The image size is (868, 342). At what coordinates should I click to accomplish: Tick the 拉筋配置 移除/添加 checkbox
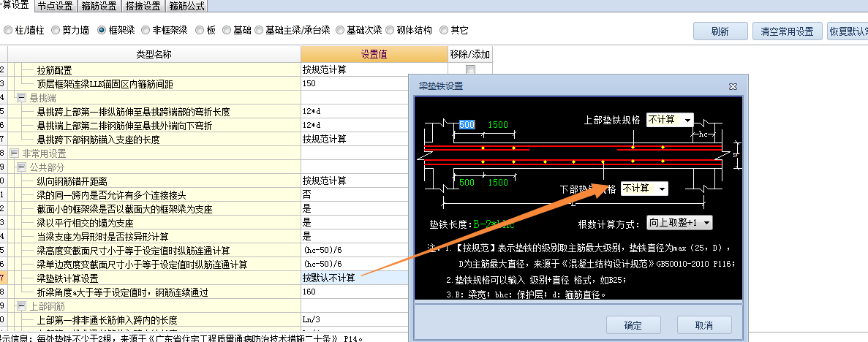[470, 69]
